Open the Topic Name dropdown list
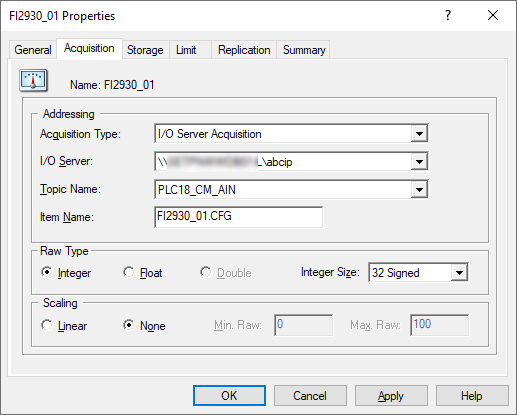The height and width of the screenshot is (415, 517). pyautogui.click(x=419, y=190)
